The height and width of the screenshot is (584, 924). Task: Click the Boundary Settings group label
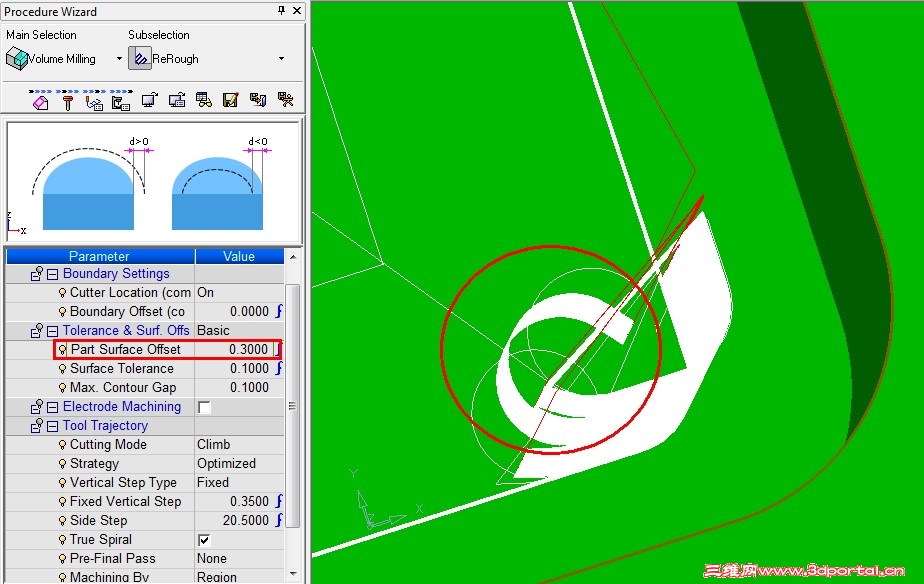pyautogui.click(x=116, y=273)
